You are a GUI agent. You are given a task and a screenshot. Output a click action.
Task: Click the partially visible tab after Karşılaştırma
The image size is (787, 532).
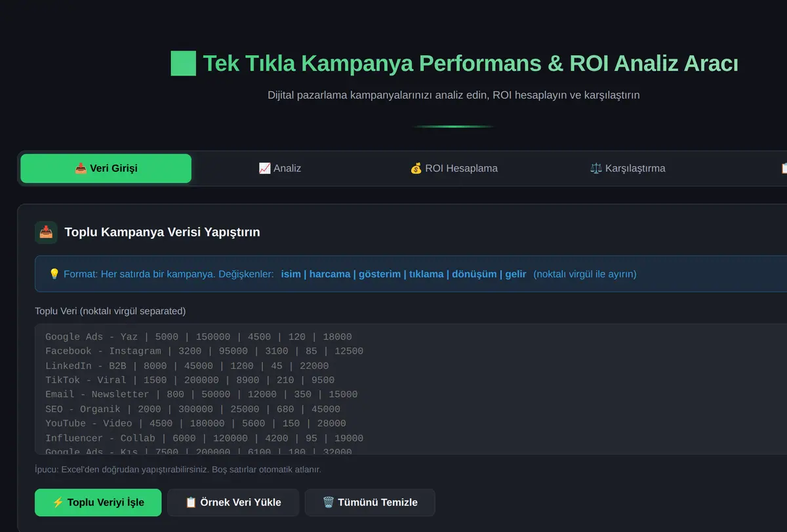point(752,169)
